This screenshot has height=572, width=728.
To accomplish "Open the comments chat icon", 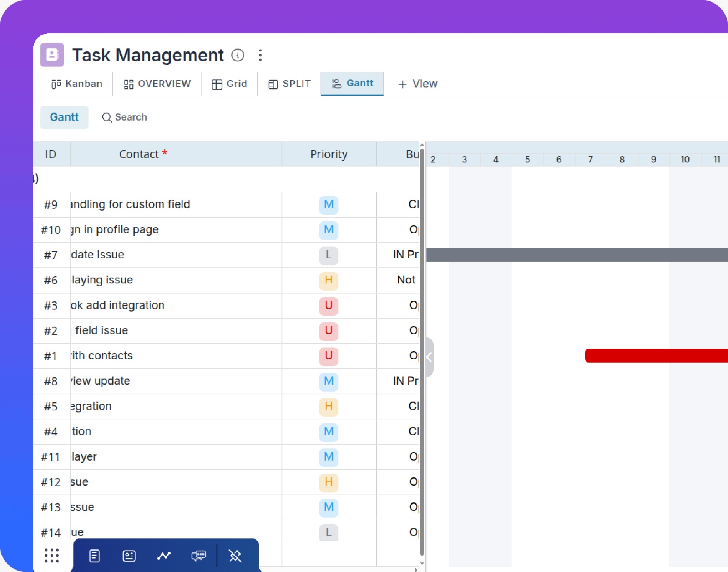I will [x=199, y=555].
